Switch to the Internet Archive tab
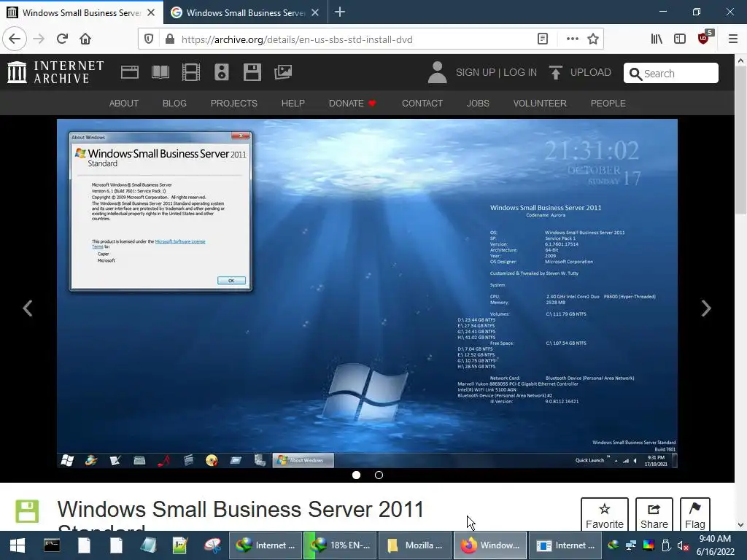747x560 pixels. [x=81, y=12]
